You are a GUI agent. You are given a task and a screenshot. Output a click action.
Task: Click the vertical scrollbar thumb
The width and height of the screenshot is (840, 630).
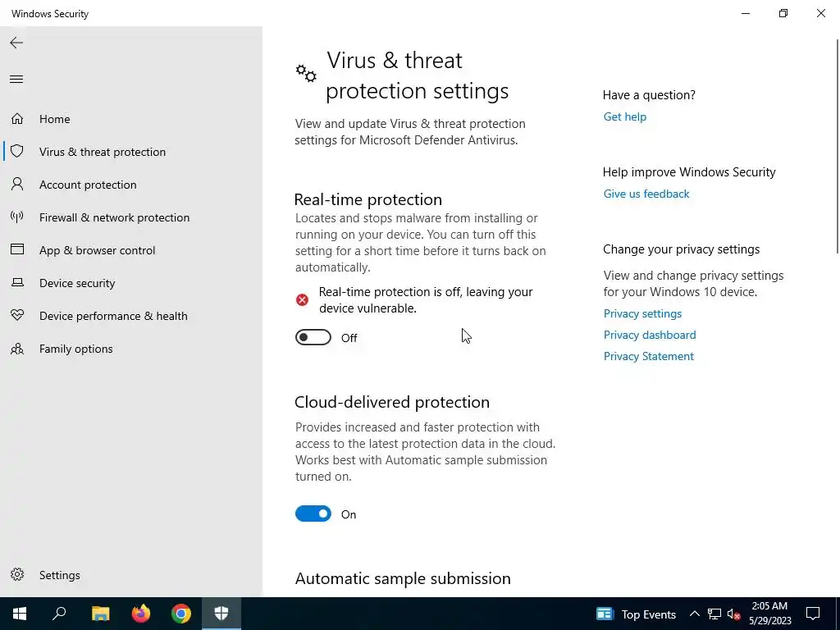click(838, 146)
